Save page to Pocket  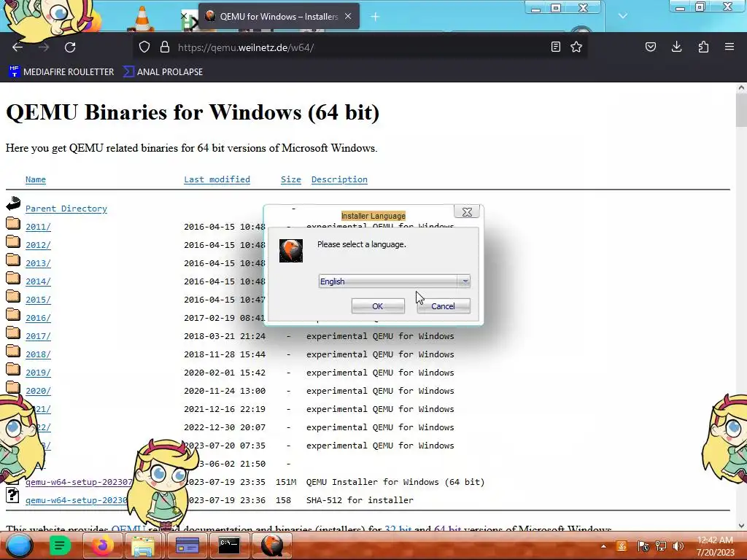tap(650, 47)
